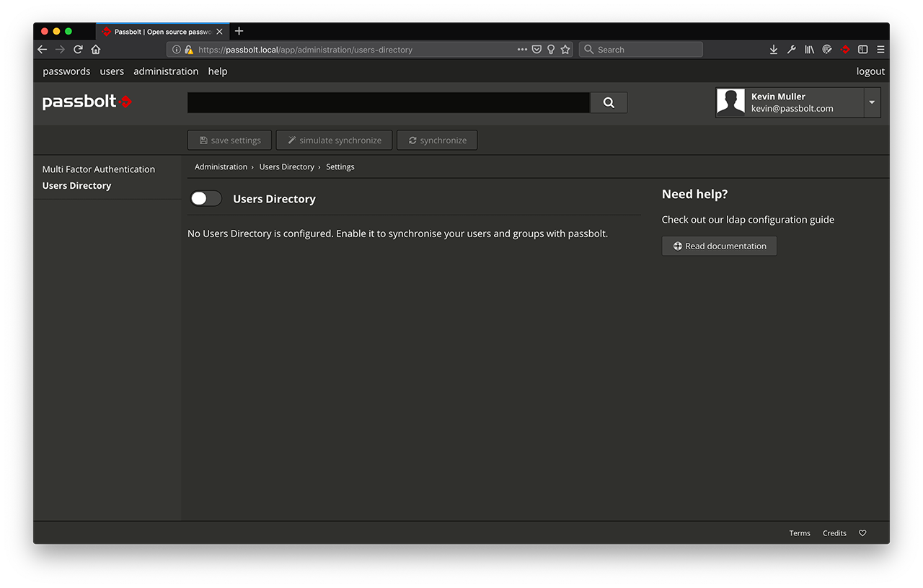The image size is (923, 588).
Task: Click Users Directory in the breadcrumb
Action: pyautogui.click(x=287, y=166)
